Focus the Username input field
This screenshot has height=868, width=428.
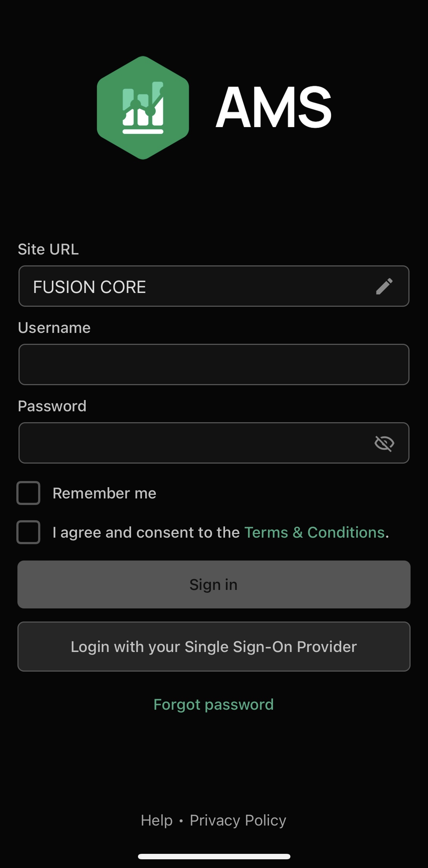(x=214, y=364)
